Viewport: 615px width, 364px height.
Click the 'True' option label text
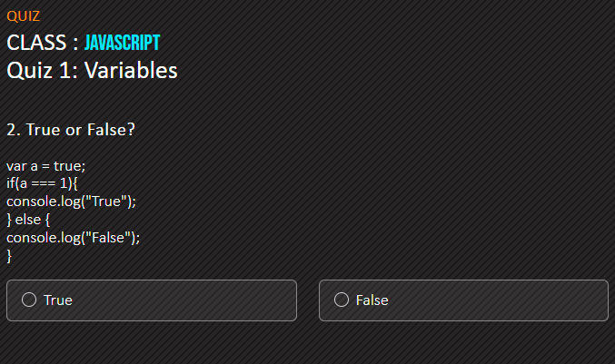pos(57,300)
